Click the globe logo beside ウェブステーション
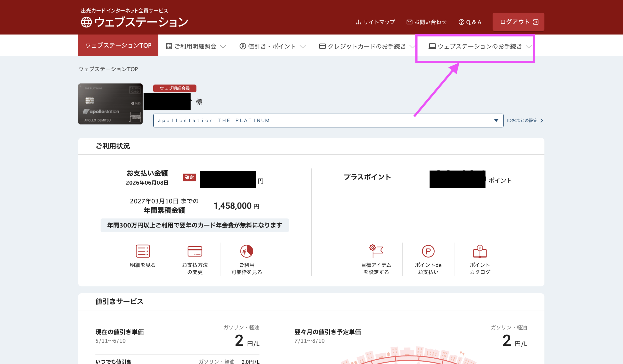 coord(86,22)
